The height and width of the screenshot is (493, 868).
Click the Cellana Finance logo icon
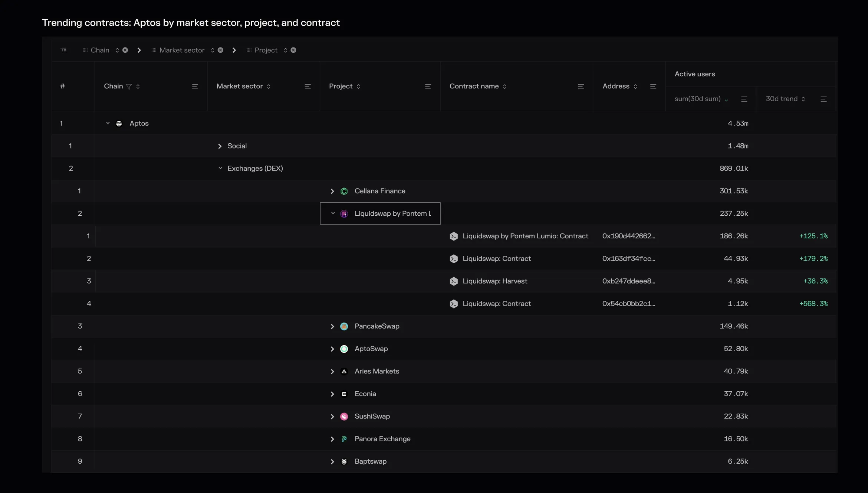(344, 191)
